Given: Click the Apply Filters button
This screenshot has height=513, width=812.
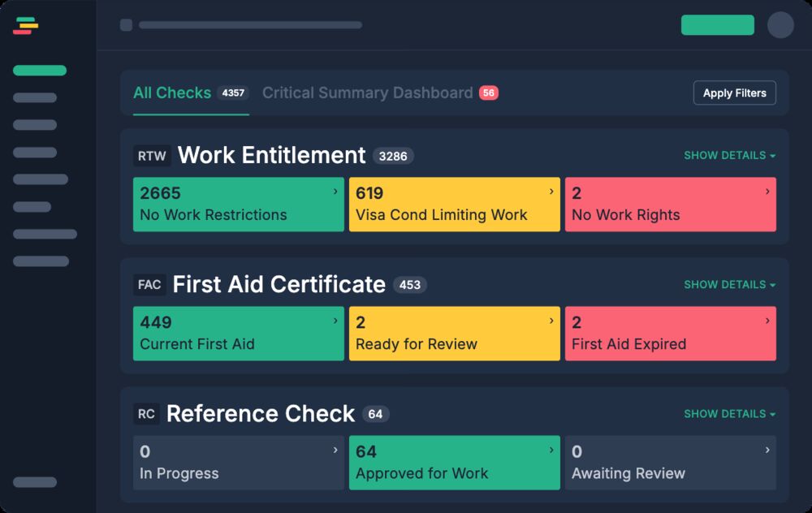Looking at the screenshot, I should pos(734,93).
